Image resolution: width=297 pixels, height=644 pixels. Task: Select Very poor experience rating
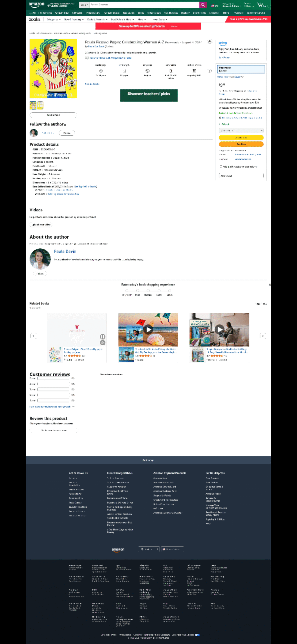(127, 291)
